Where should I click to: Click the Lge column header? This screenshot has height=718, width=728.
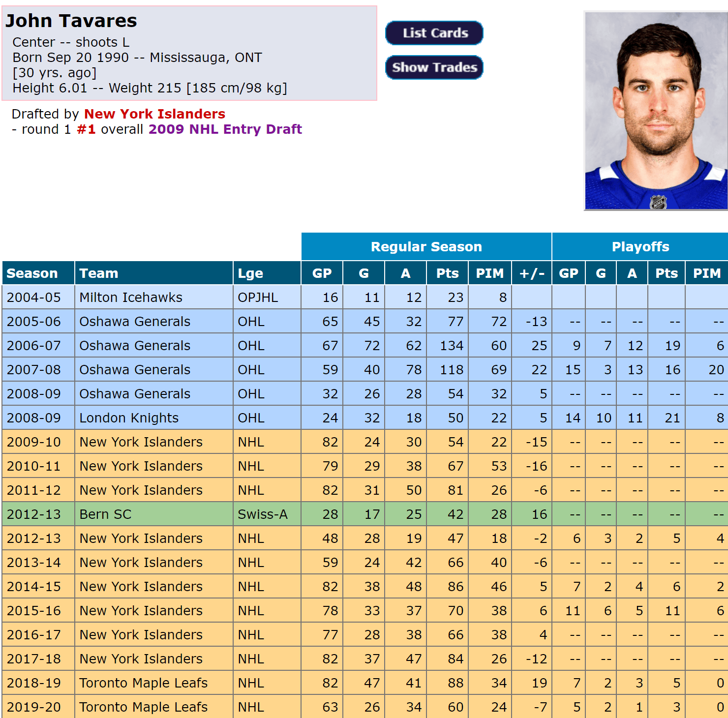pos(250,273)
